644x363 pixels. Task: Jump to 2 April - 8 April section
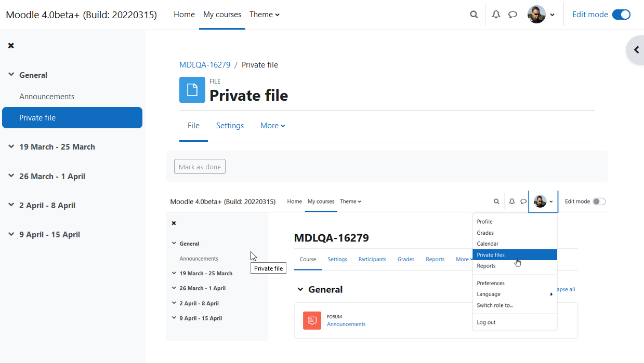[47, 205]
